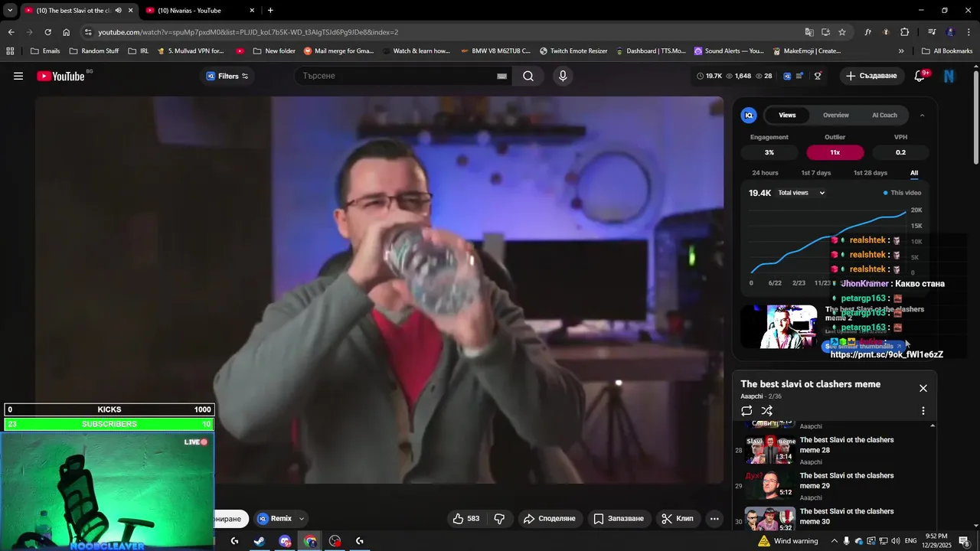Play The best Slavi ot the clashers meme 28

[x=835, y=450]
